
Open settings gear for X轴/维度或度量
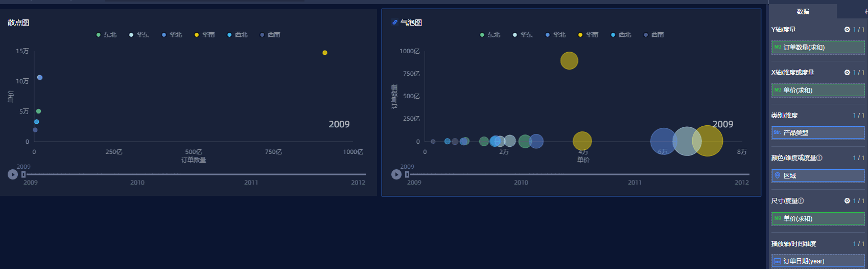pos(847,73)
